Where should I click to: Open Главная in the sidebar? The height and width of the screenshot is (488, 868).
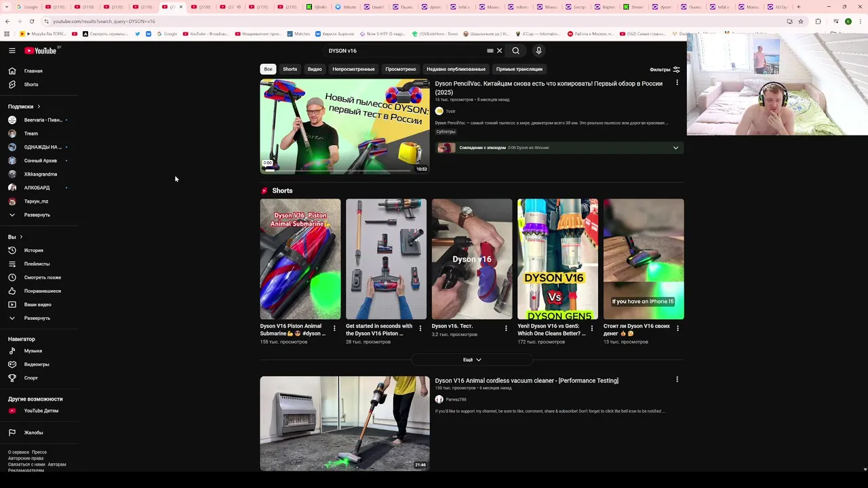33,71
